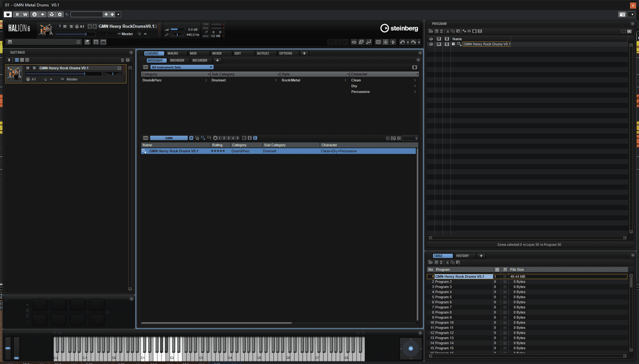
Task: Click the MIDI reset lightning icon
Action: click(x=393, y=42)
